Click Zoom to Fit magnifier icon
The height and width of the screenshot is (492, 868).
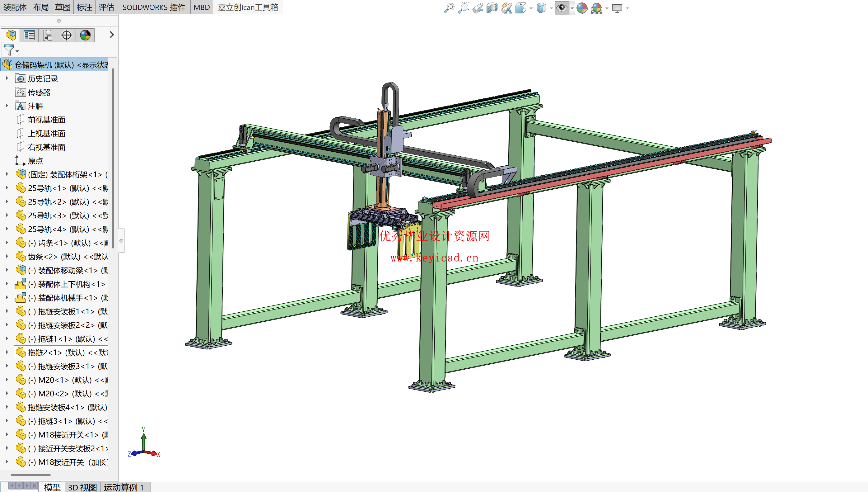[449, 8]
